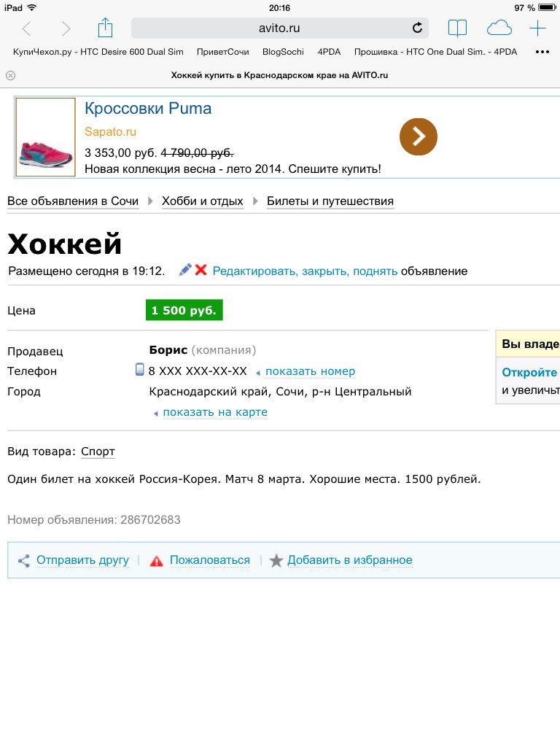This screenshot has height=747, width=560.
Task: Open the Puma sneakers ad thumbnail
Action: [x=45, y=137]
